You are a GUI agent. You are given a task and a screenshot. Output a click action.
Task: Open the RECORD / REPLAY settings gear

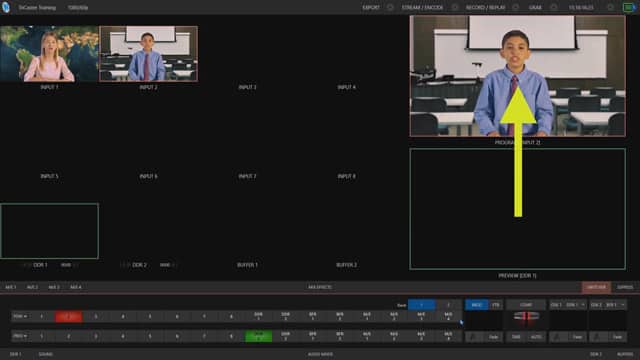pyautogui.click(x=516, y=7)
